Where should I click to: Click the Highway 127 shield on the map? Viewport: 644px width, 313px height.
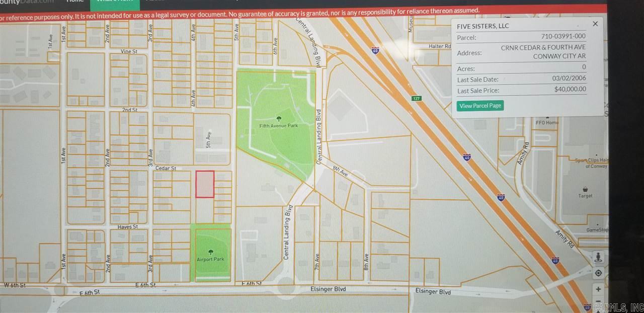416,99
